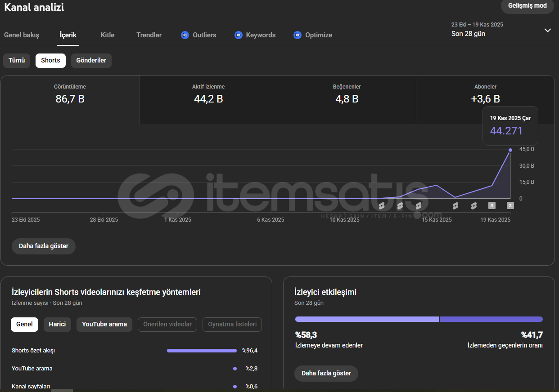The height and width of the screenshot is (392, 559).
Task: Click the vidIQ icon beside Keywords
Action: 239,35
